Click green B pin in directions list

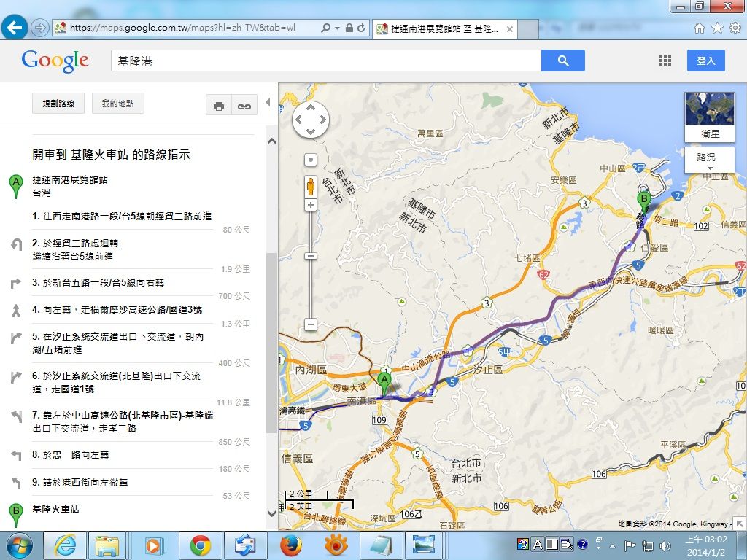pos(16,515)
